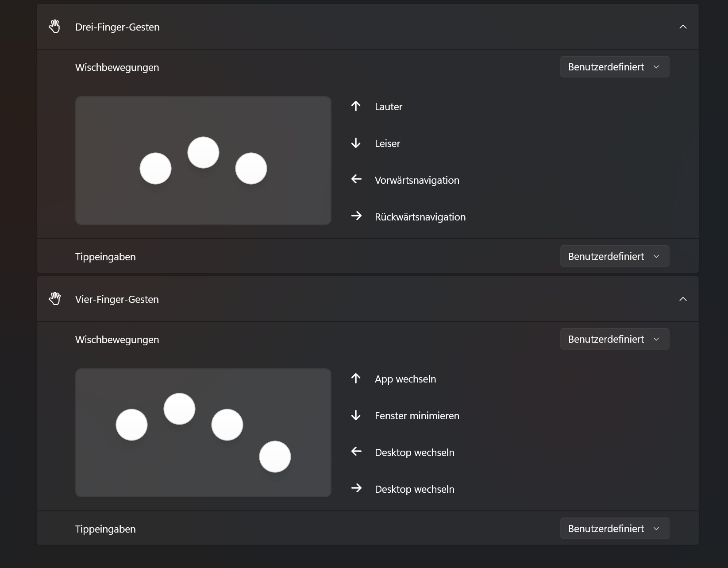Open three-finger Tippeingaben dropdown
The height and width of the screenshot is (568, 728).
tap(614, 256)
